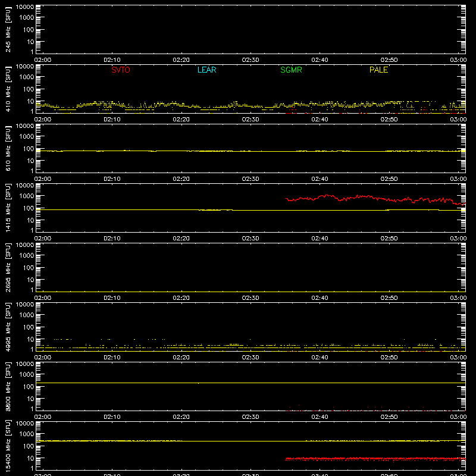Click 02:10 tick label below 410 MHz panel

(112, 120)
